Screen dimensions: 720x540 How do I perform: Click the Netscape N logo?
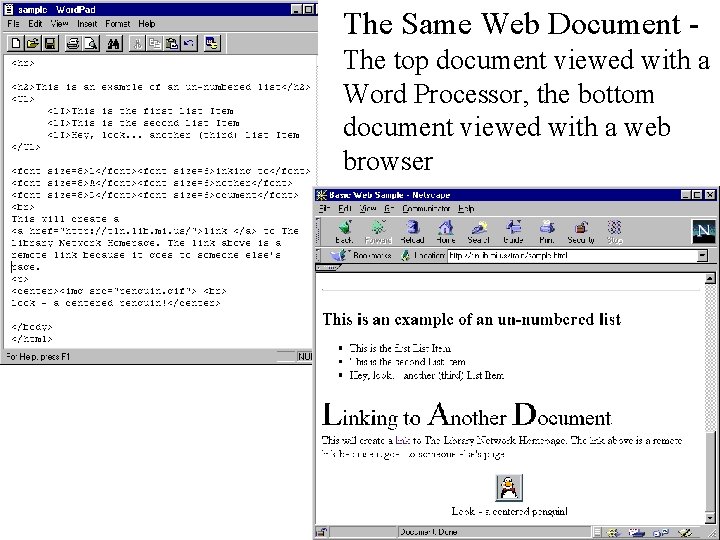703,231
